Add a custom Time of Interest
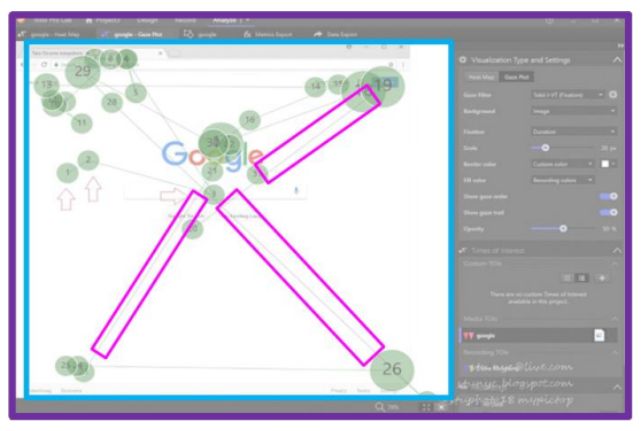Screen dimensions: 642x431 [x=602, y=278]
